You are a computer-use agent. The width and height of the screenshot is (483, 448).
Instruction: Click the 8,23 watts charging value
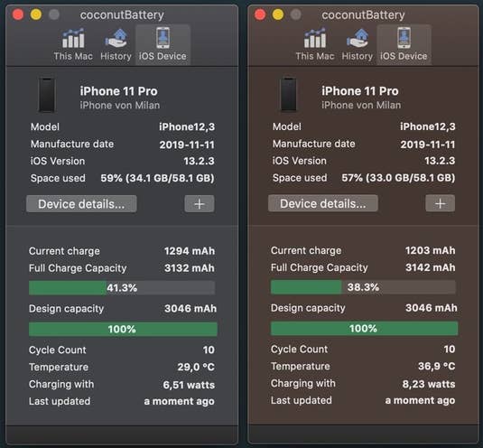(429, 384)
